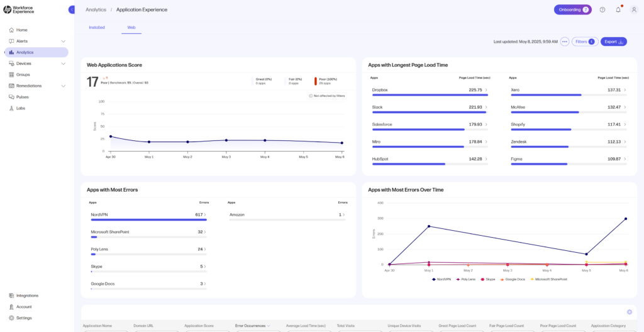This screenshot has height=332, width=644.
Task: Click the Miro app name
Action: tap(376, 141)
